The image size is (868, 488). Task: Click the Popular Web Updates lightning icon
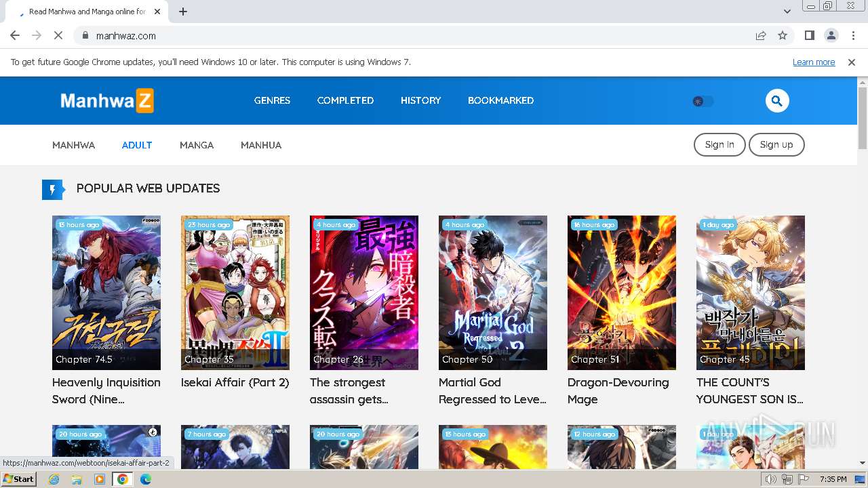coord(52,190)
